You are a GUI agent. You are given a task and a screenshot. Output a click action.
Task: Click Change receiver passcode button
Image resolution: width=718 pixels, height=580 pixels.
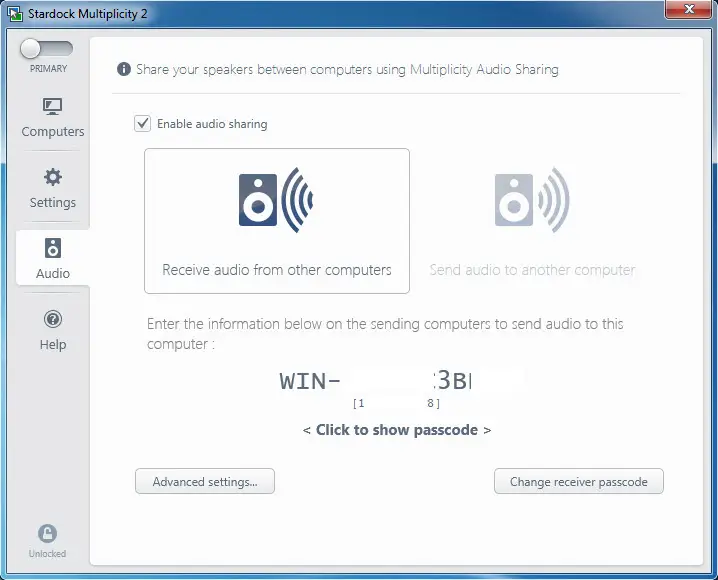[579, 481]
